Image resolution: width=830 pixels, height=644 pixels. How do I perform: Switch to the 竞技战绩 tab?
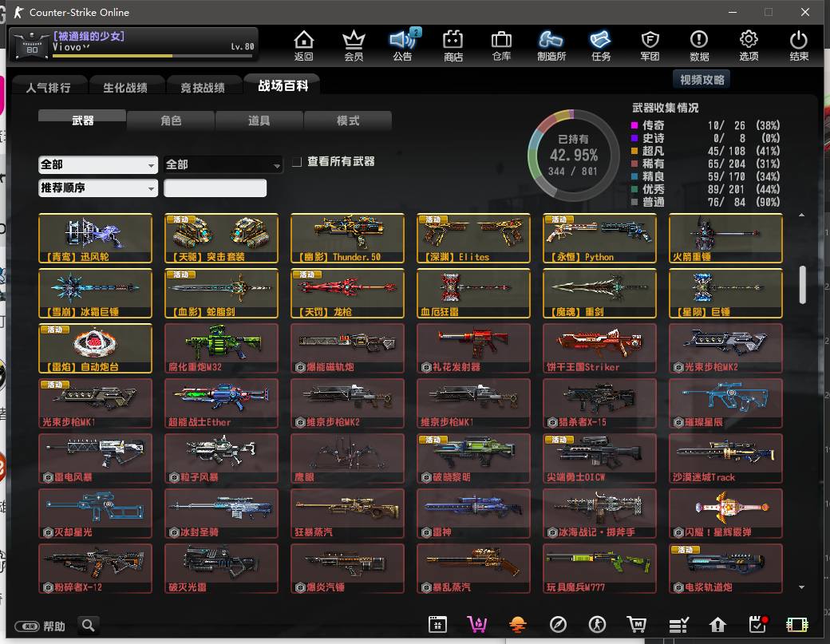pyautogui.click(x=203, y=87)
